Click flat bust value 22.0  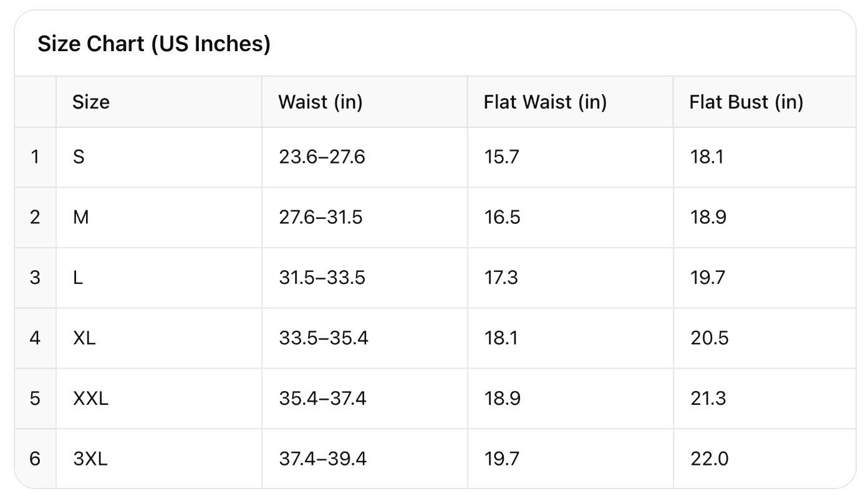pos(709,459)
